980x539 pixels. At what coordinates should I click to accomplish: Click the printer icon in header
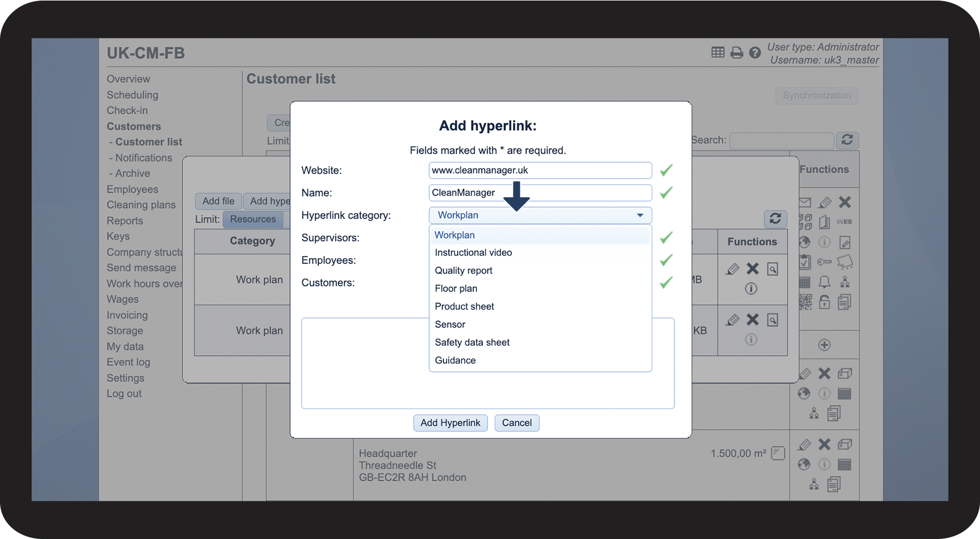tap(737, 53)
